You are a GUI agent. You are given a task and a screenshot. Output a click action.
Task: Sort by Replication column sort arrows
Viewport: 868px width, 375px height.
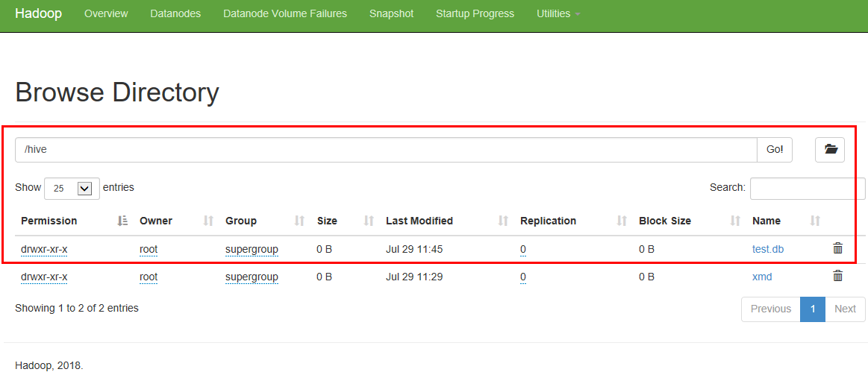point(622,221)
